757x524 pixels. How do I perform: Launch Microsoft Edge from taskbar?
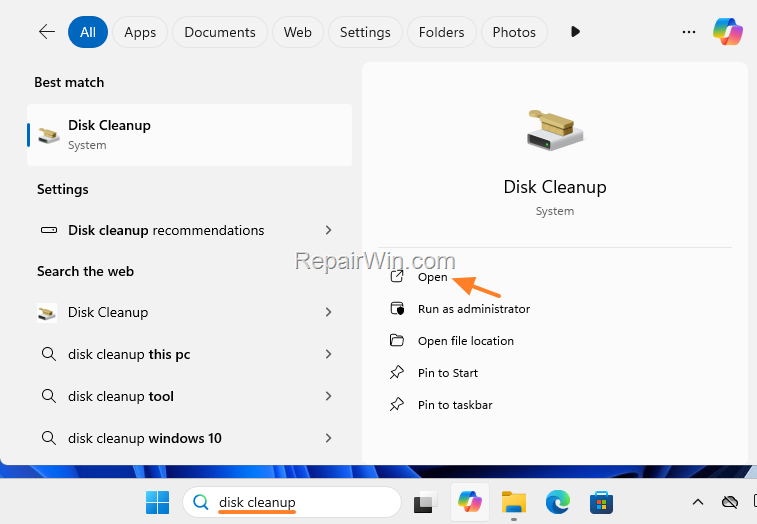pyautogui.click(x=557, y=502)
